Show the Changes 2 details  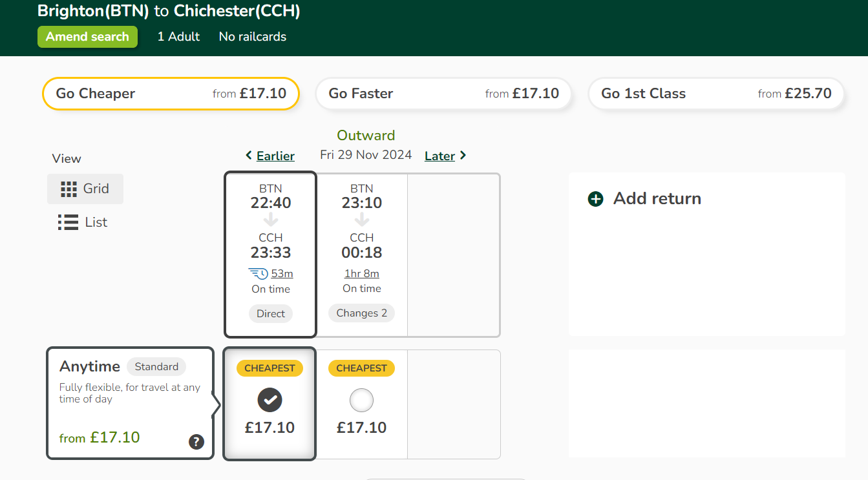(362, 313)
